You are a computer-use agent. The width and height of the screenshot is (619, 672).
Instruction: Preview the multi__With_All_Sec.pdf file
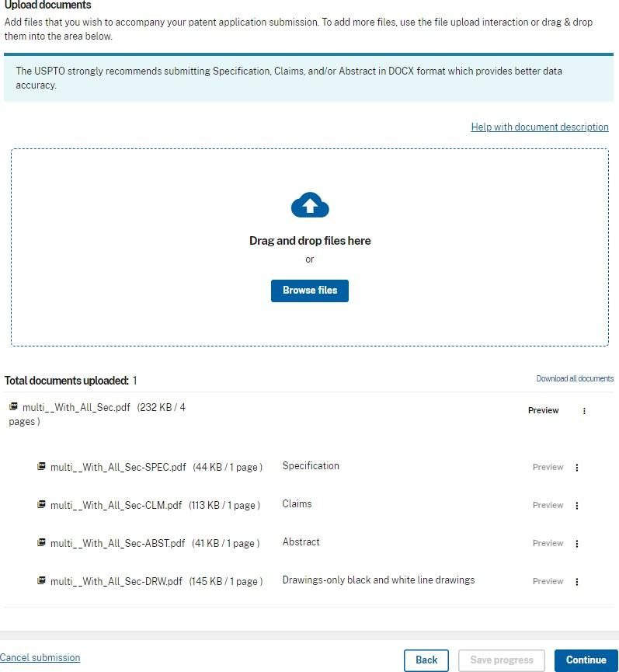click(543, 410)
